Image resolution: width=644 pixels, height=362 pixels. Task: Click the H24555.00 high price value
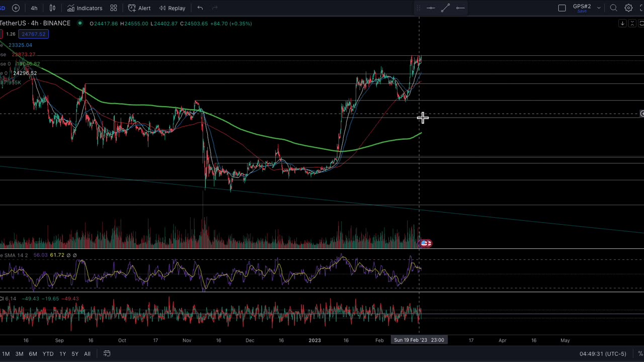point(134,23)
